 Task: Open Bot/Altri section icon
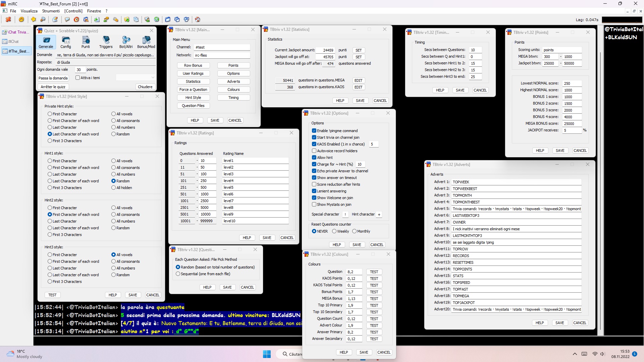pyautogui.click(x=126, y=42)
